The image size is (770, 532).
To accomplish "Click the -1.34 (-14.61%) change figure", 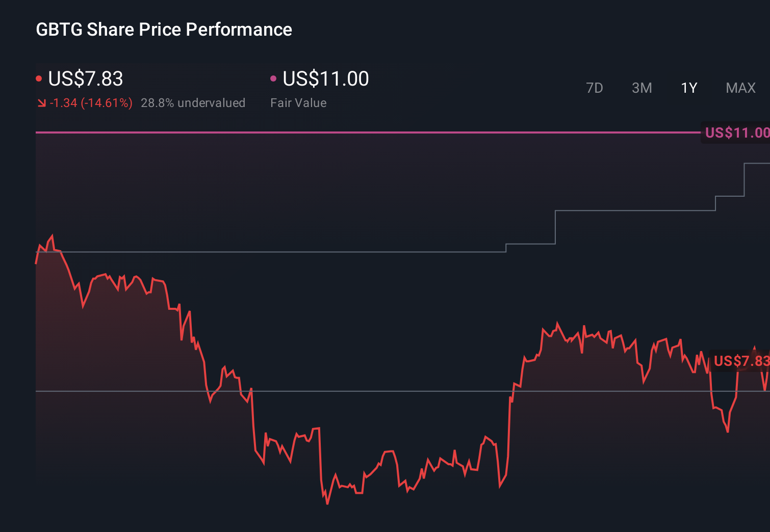I will click(91, 102).
